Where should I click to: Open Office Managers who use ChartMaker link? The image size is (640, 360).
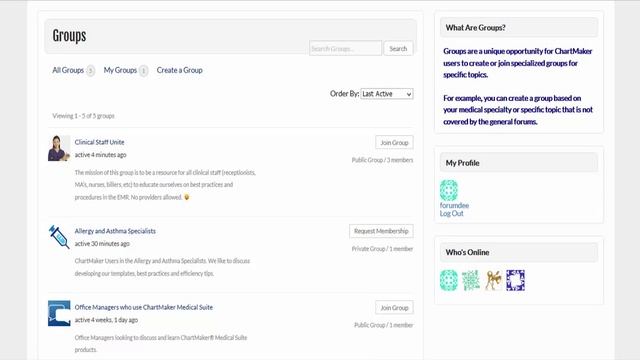144,307
